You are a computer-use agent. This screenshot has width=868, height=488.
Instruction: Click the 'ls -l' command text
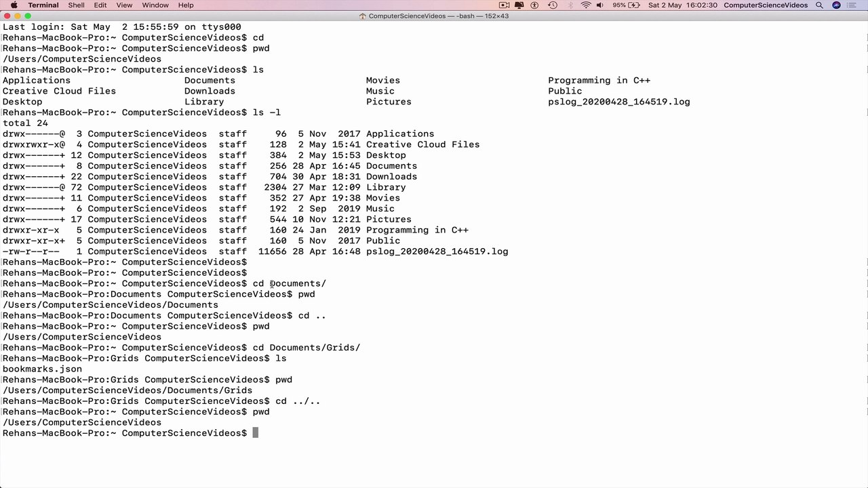point(267,113)
